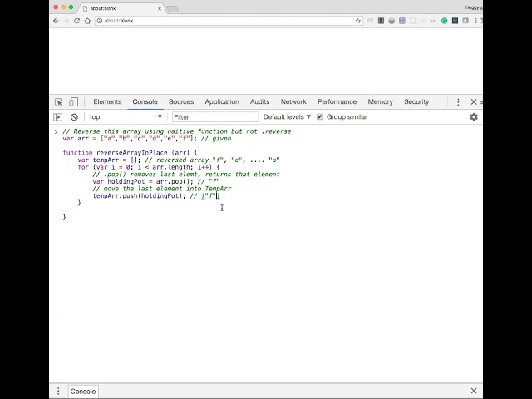Click the browser back arrow
Image resolution: width=532 pixels, height=399 pixels.
coord(56,21)
